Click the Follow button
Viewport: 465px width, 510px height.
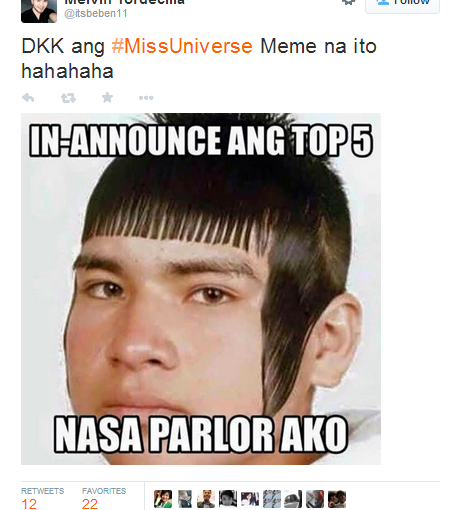point(402,5)
